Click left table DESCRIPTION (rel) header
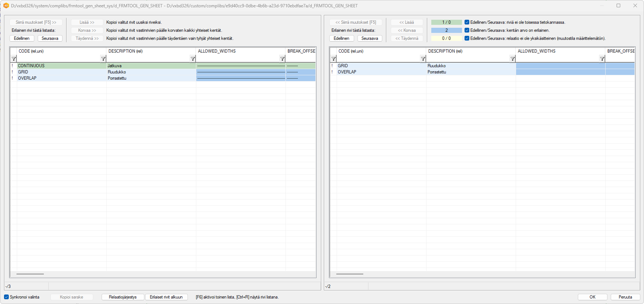 (151, 51)
